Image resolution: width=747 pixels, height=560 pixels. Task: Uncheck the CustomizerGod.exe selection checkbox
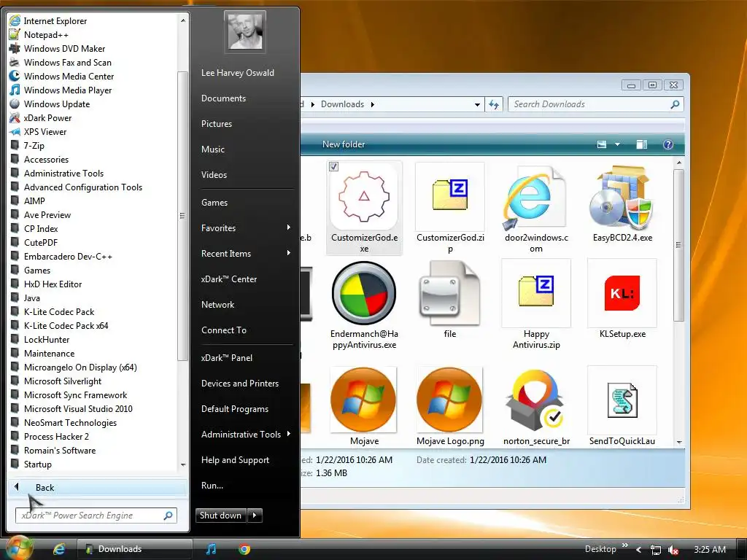coord(334,166)
